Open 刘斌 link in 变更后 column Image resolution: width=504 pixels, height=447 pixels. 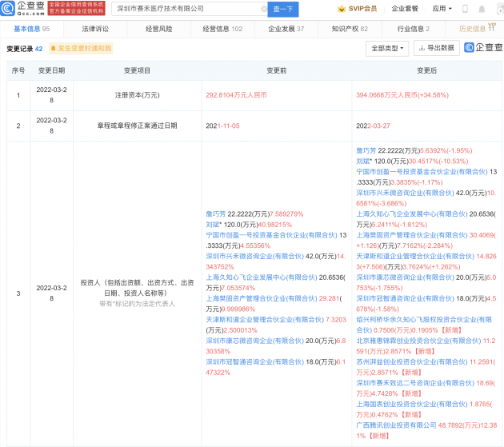tap(363, 162)
